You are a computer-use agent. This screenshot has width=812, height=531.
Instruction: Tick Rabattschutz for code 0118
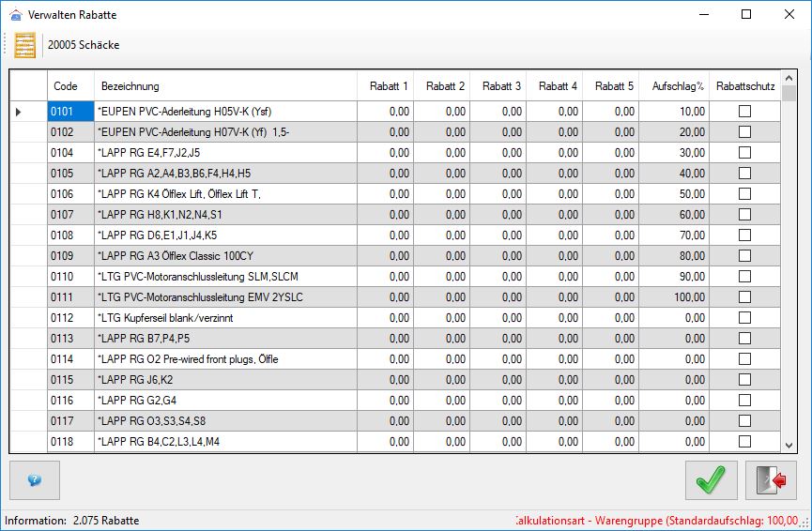(744, 442)
